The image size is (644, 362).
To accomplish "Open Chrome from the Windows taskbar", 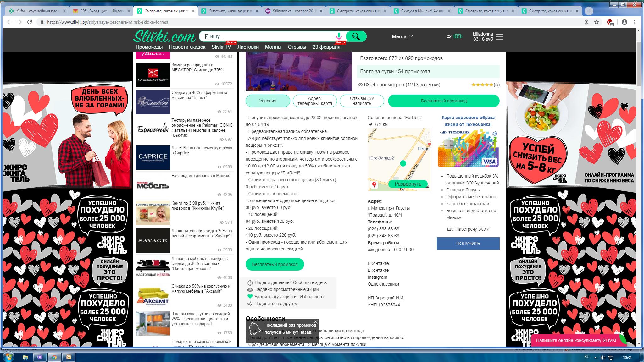I will tap(54, 357).
